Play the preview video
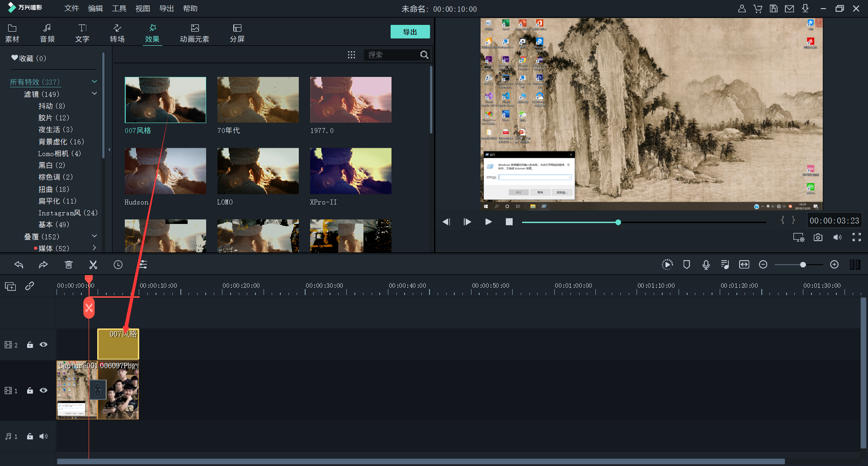This screenshot has width=868, height=466. [488, 222]
